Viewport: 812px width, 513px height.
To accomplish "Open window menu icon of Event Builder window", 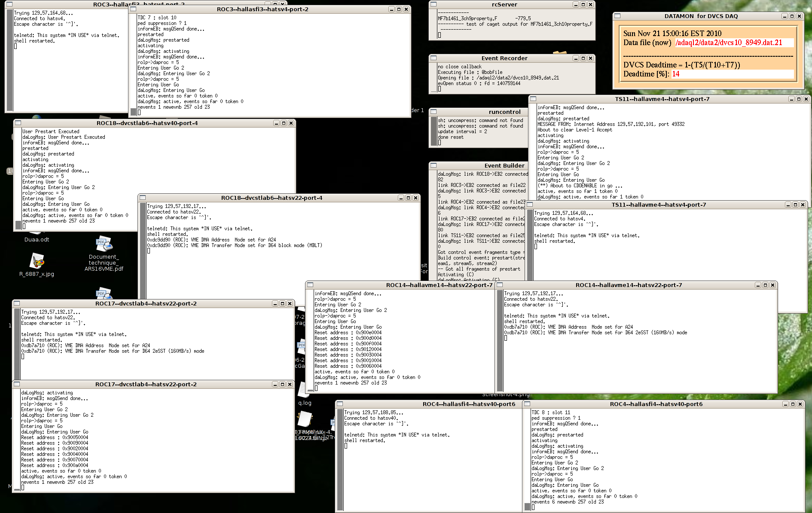I will click(x=433, y=165).
